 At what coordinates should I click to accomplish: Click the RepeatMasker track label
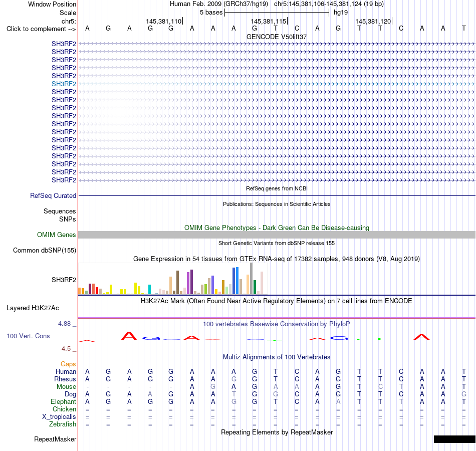[55, 439]
